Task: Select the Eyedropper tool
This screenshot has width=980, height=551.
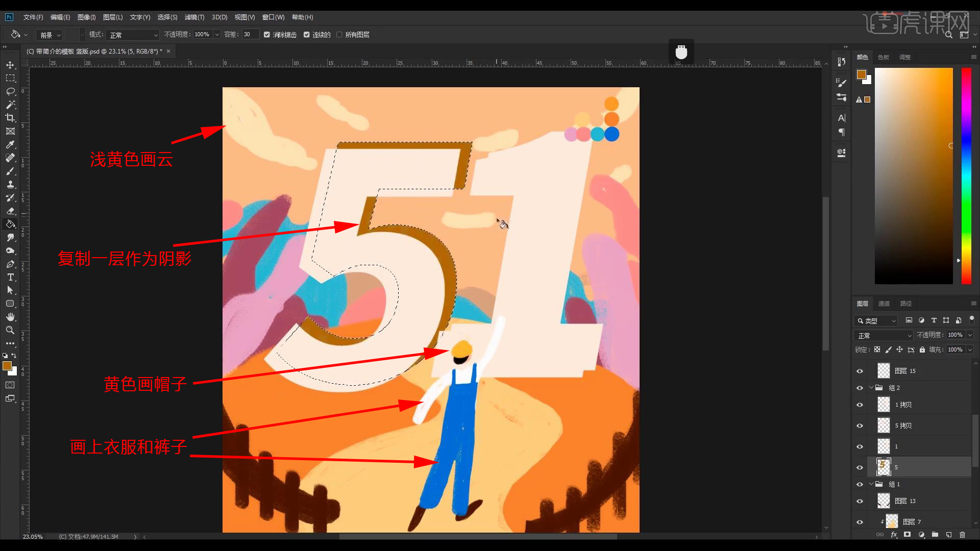Action: [x=10, y=145]
